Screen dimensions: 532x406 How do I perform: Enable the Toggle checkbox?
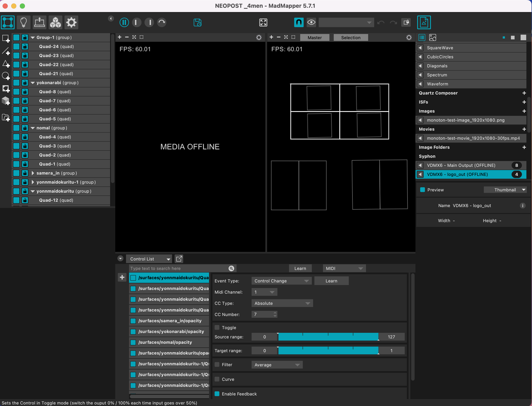tap(217, 327)
